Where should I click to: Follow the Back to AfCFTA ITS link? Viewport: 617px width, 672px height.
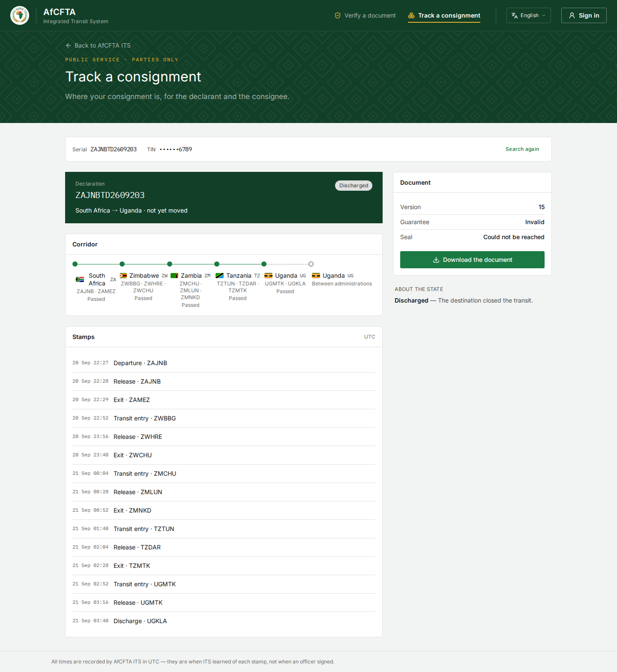tap(98, 45)
